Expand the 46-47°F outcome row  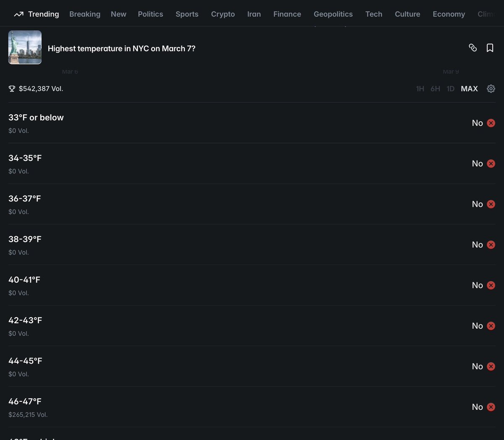click(252, 407)
